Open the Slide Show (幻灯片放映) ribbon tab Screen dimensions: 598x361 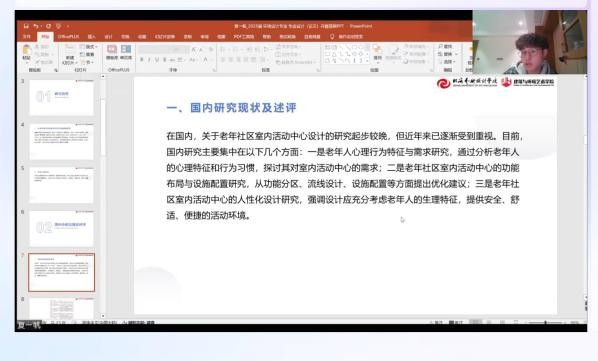(165, 37)
